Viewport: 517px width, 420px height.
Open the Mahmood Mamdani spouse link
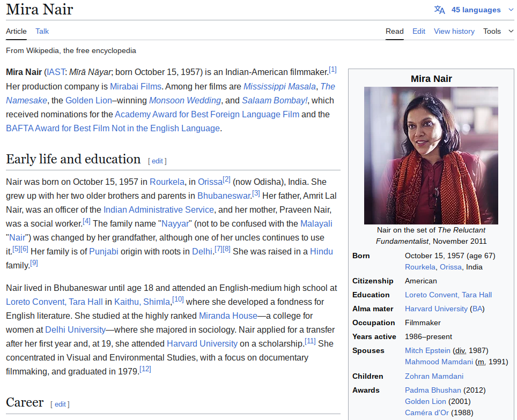point(439,362)
